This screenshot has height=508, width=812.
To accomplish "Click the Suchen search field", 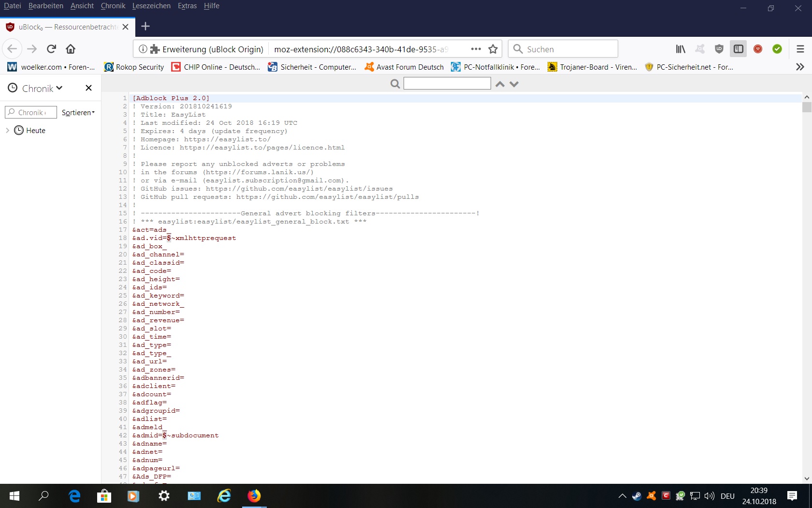I will click(x=563, y=49).
